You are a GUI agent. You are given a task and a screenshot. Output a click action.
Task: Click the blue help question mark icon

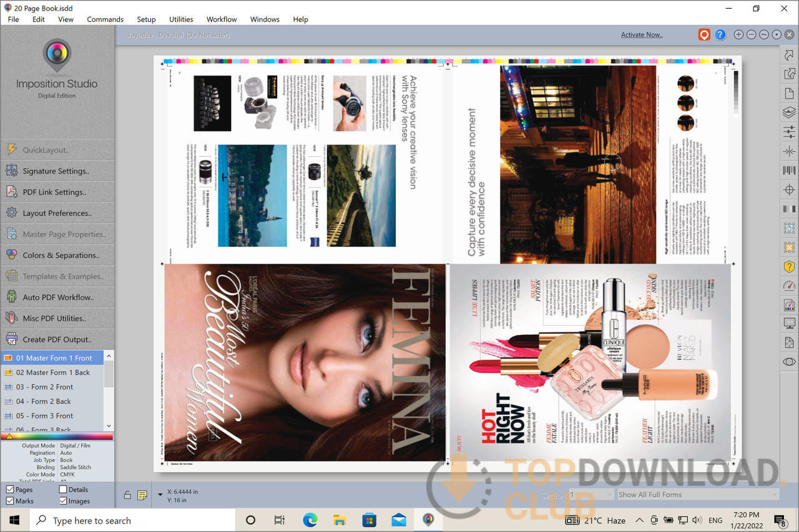[720, 35]
